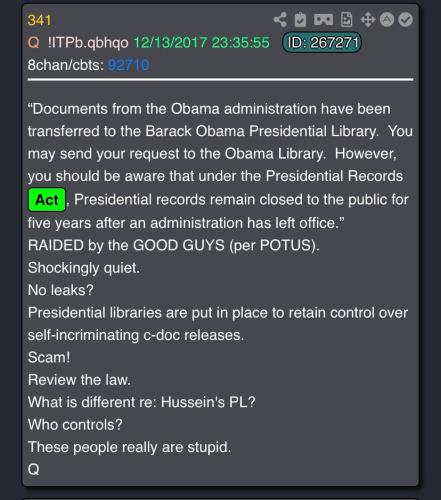Image resolution: width=441 pixels, height=500 pixels.
Task: Click the image document icon
Action: [346, 20]
